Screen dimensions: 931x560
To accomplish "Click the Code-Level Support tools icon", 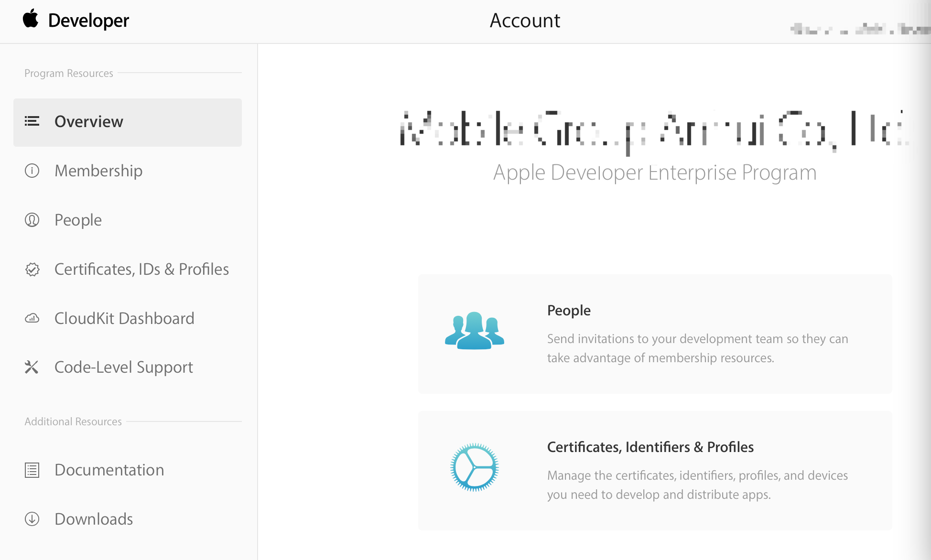I will 32,367.
